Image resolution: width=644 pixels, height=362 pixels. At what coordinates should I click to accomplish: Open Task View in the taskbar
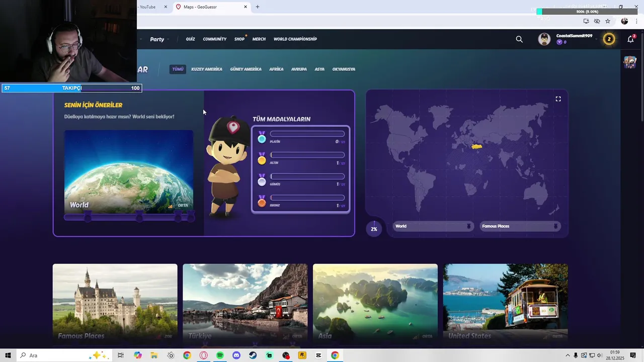coord(121,355)
